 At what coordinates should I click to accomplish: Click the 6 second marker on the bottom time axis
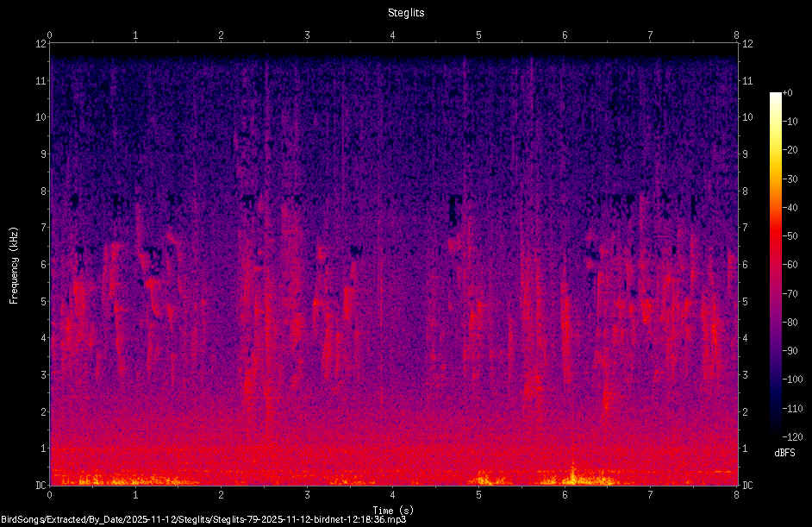[x=565, y=495]
